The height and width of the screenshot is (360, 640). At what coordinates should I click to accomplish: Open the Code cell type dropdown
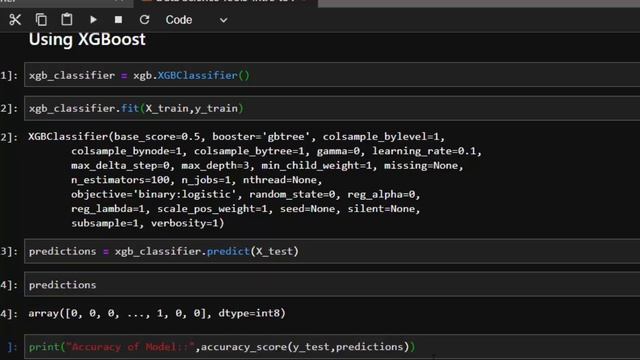point(196,20)
